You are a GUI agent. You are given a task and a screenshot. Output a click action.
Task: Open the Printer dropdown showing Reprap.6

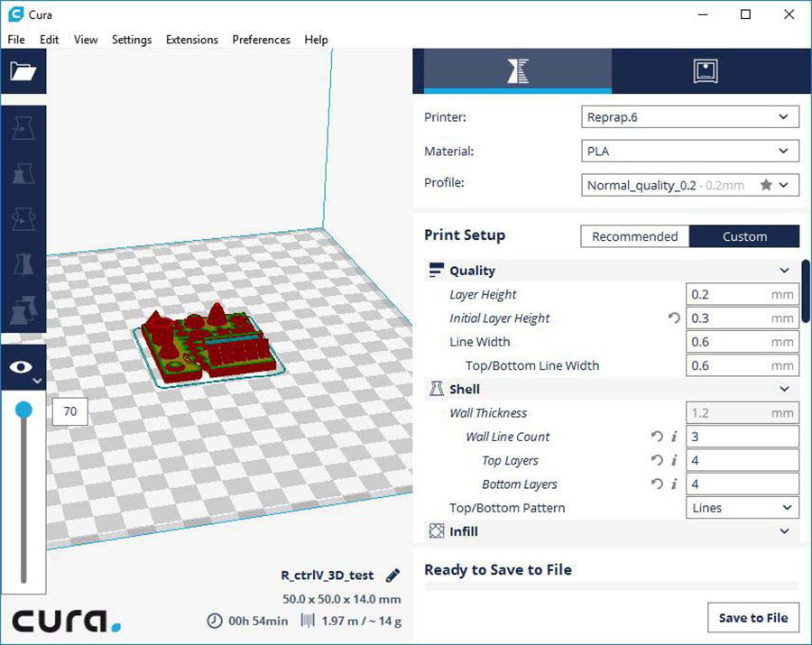click(690, 117)
